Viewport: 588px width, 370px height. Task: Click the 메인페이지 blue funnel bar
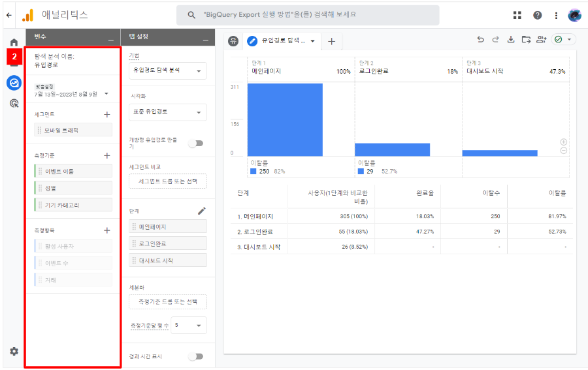pos(285,120)
